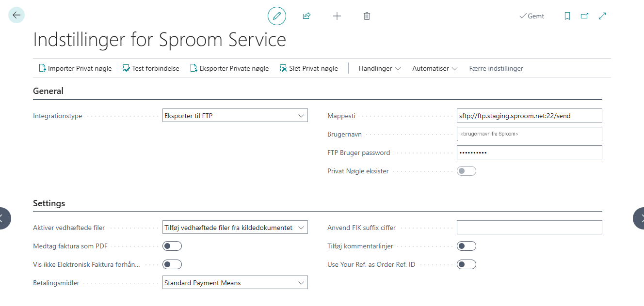The image size is (644, 306).
Task: Open the Handlinger menu
Action: [x=380, y=68]
